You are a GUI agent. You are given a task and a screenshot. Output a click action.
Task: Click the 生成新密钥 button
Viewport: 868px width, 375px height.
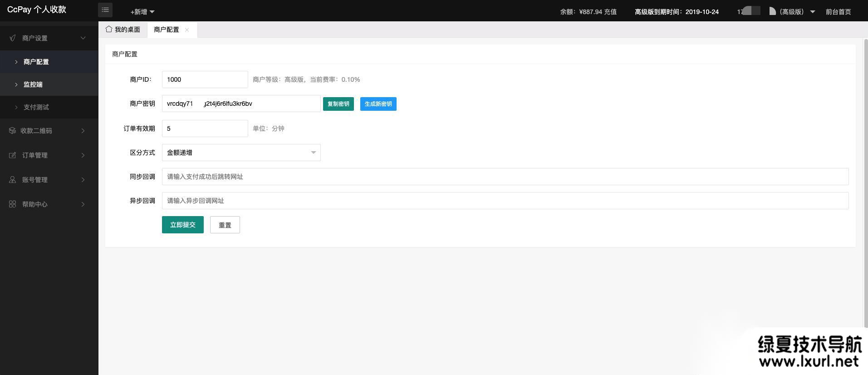378,104
